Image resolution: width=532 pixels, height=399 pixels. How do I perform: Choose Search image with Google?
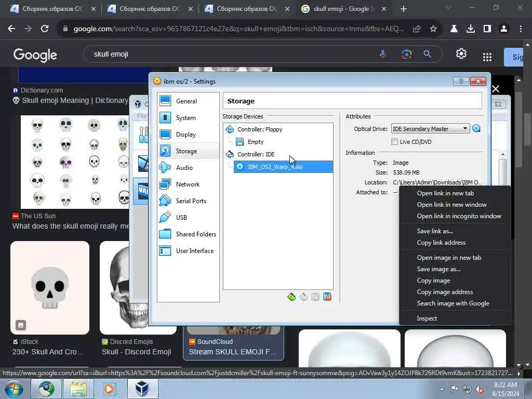point(453,303)
